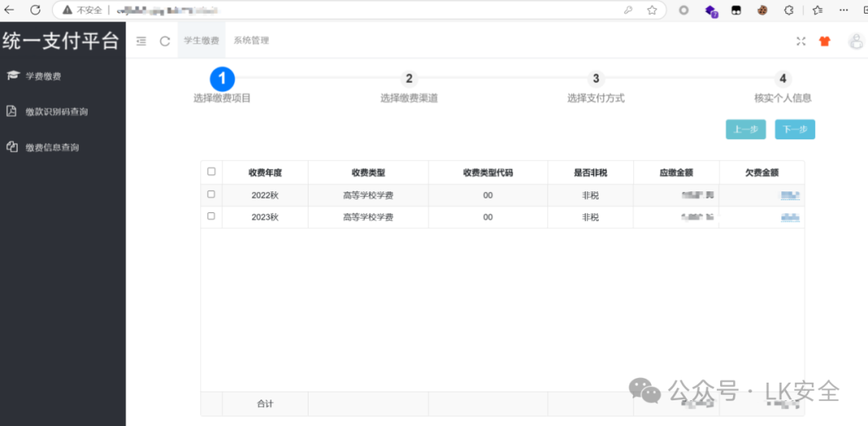Click the 收费类型 column header
This screenshot has height=426, width=868.
pyautogui.click(x=368, y=172)
